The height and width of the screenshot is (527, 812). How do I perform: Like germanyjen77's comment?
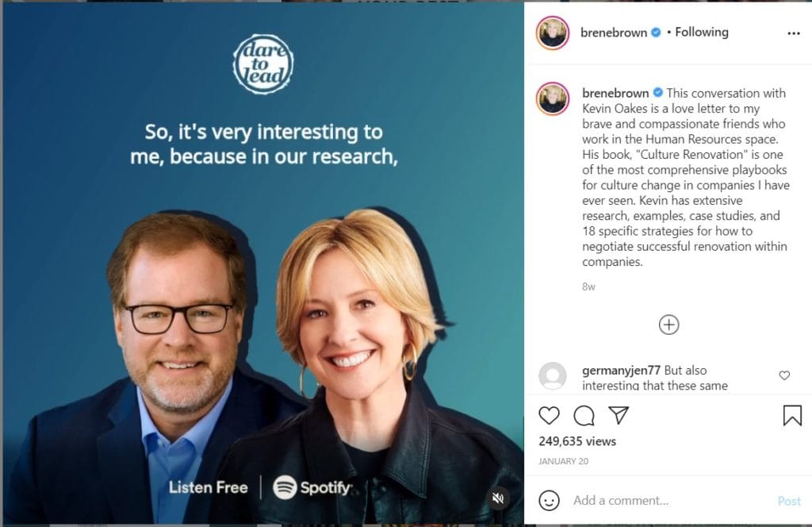pyautogui.click(x=784, y=375)
